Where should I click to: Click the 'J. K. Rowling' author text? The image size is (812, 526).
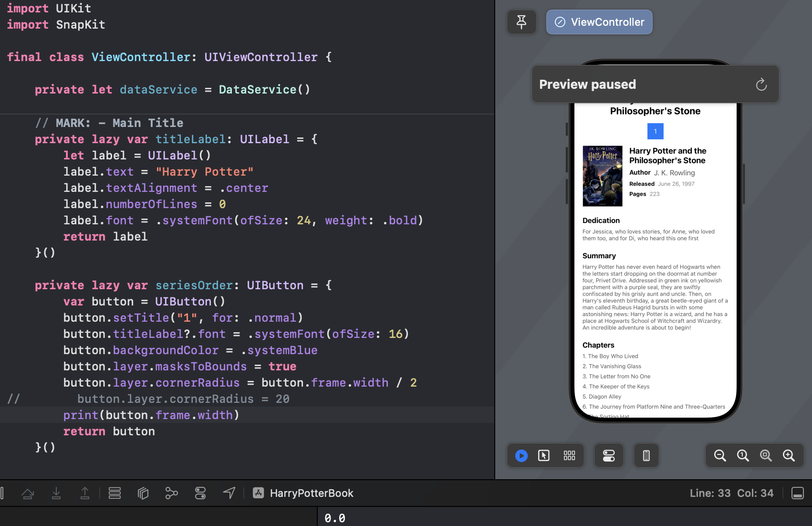pyautogui.click(x=674, y=173)
